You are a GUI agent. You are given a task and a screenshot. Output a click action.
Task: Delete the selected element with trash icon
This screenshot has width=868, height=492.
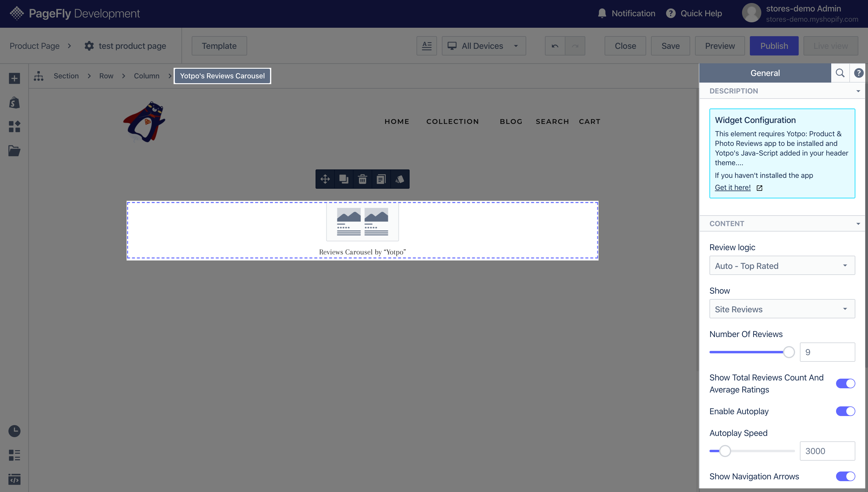tap(362, 179)
